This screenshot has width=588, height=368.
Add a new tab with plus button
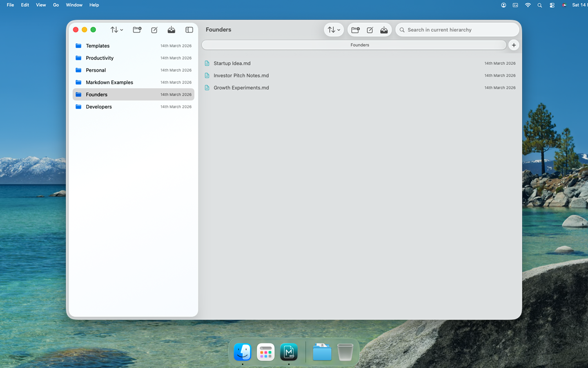[x=514, y=45]
